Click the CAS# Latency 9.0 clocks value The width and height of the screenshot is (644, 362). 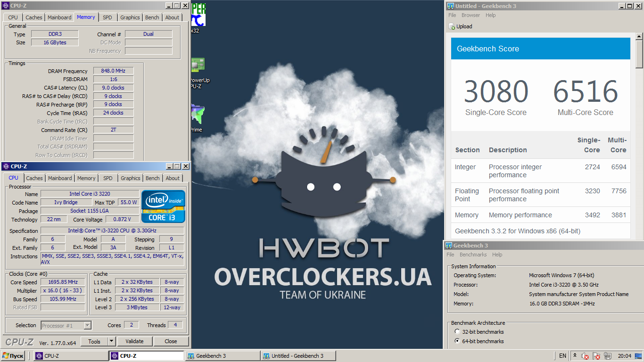pos(113,88)
